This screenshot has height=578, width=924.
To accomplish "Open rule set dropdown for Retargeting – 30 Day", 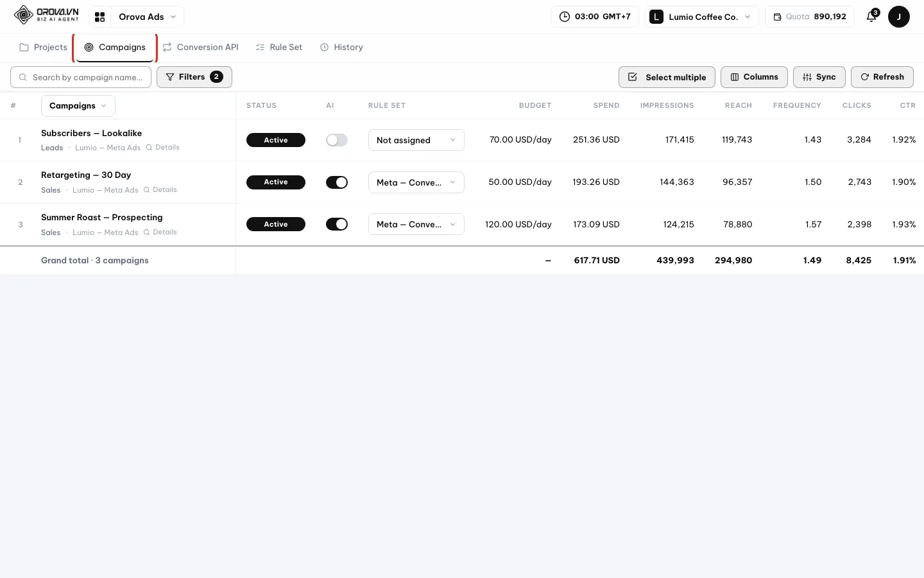I will [x=416, y=182].
